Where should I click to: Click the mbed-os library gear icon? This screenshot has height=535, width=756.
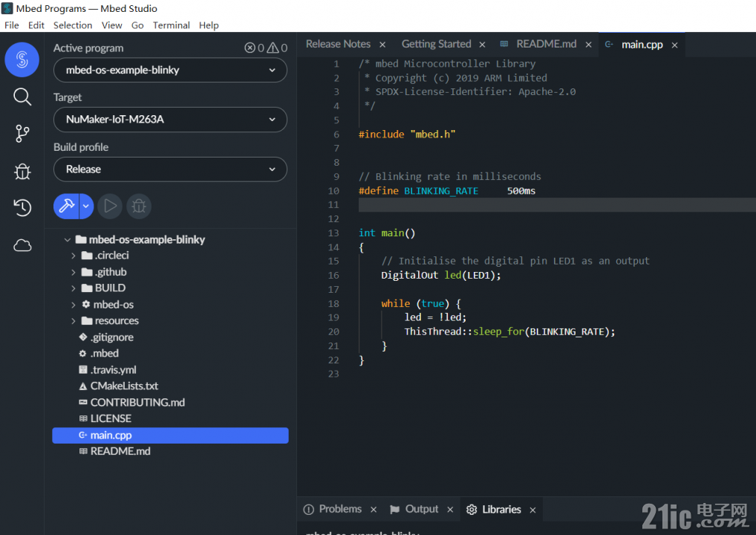click(86, 305)
